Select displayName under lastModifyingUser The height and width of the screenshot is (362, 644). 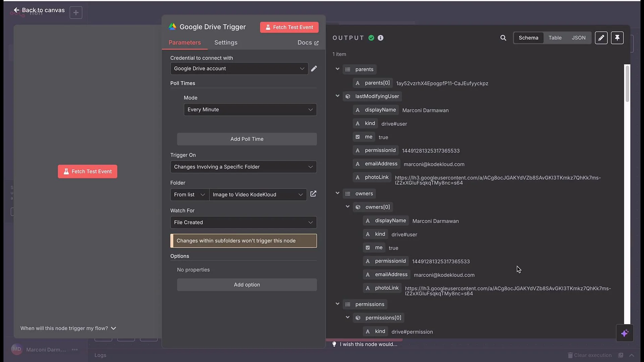click(376, 110)
